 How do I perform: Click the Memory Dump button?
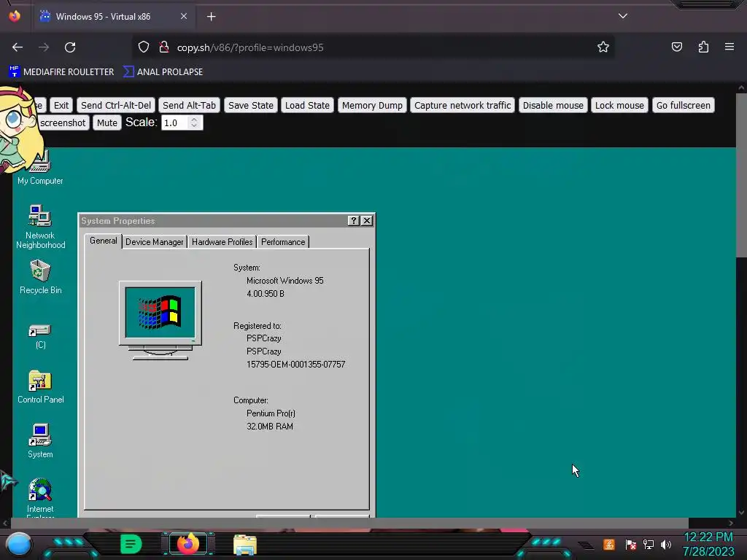[x=372, y=105]
